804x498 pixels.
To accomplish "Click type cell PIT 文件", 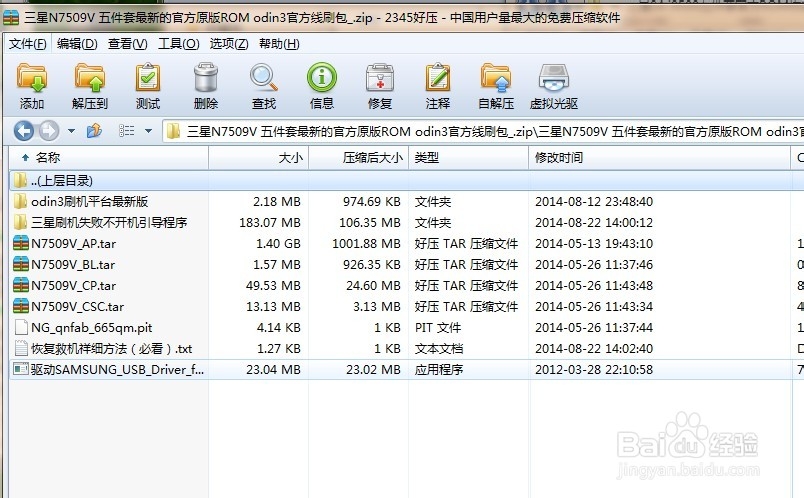I will tap(438, 328).
